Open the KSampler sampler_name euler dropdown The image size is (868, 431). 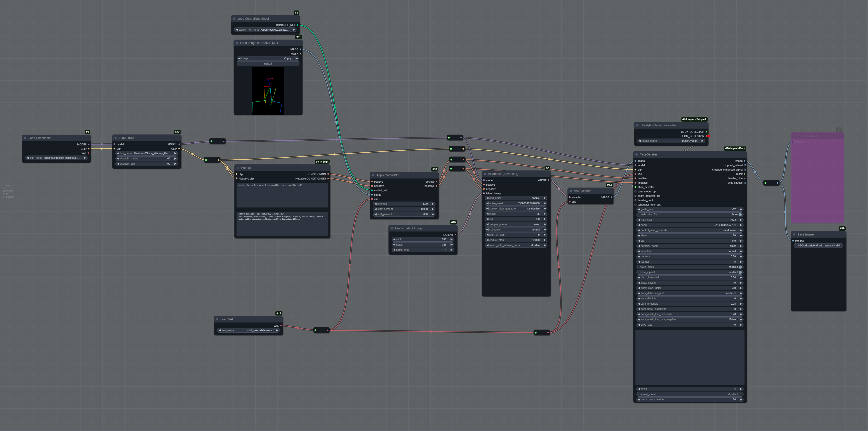(x=516, y=224)
